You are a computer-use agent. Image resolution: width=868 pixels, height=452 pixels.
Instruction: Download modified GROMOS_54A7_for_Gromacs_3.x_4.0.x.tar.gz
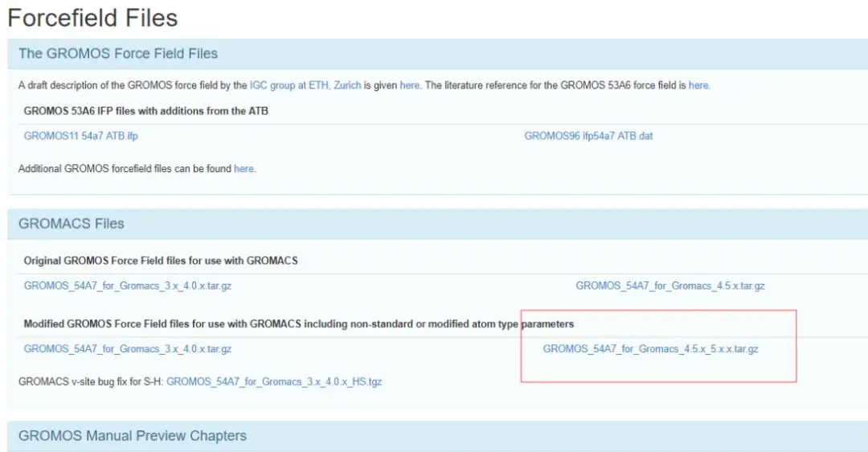tap(127, 350)
